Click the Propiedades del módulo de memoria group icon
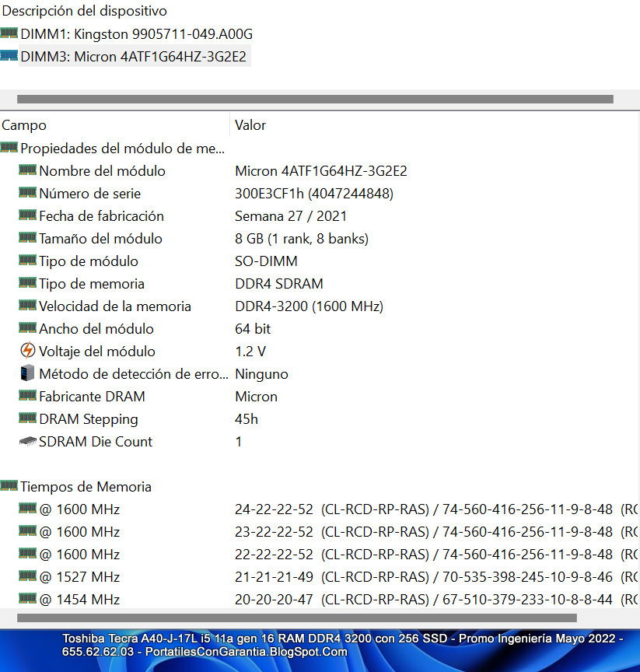 [9, 148]
